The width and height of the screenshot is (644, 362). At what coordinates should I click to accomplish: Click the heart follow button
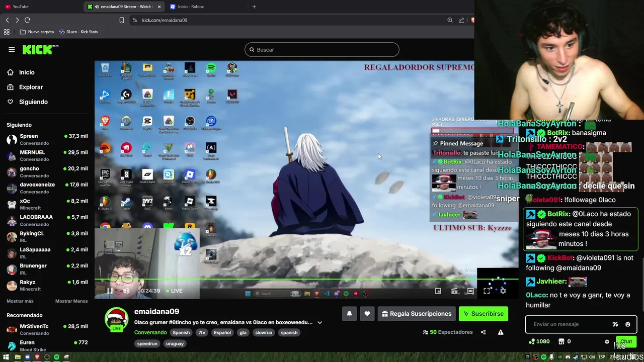coord(367,314)
